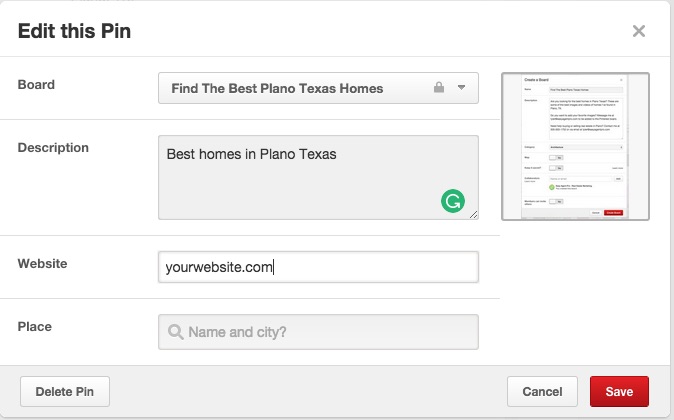Click the Website field label
This screenshot has height=420, width=674.
click(43, 264)
